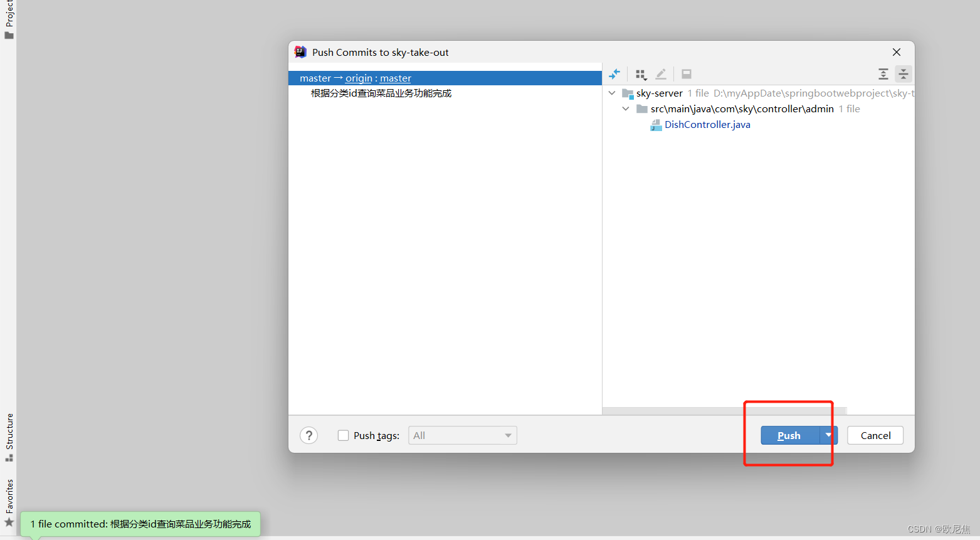Image resolution: width=980 pixels, height=540 pixels.
Task: Open the Favorites tool window tab
Action: click(9, 502)
